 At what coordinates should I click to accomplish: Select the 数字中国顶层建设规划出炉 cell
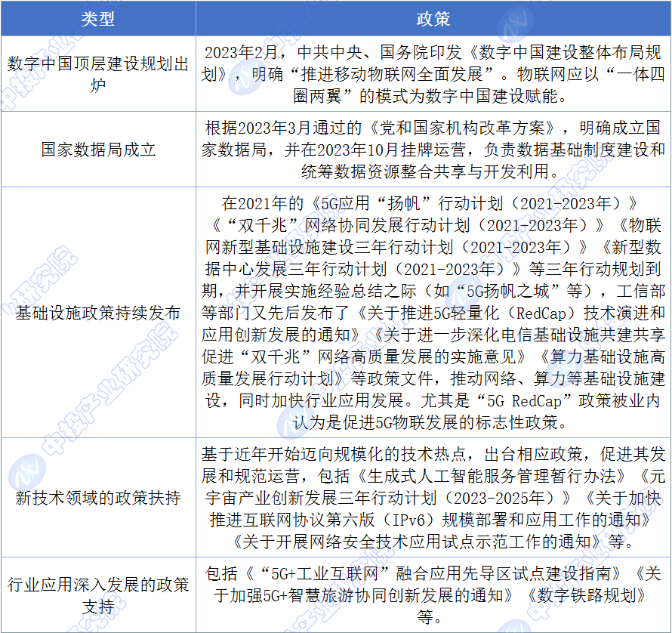[97, 74]
